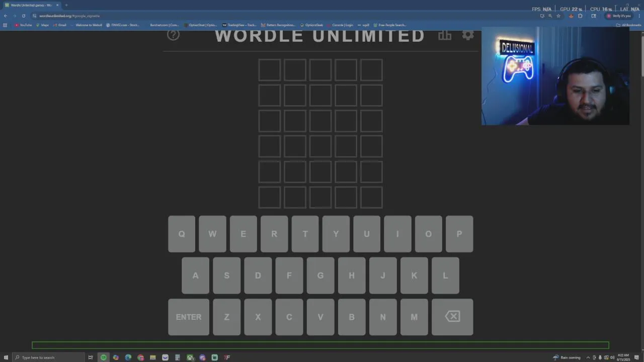Open the Welcome to Webull bookmark

pos(87,25)
